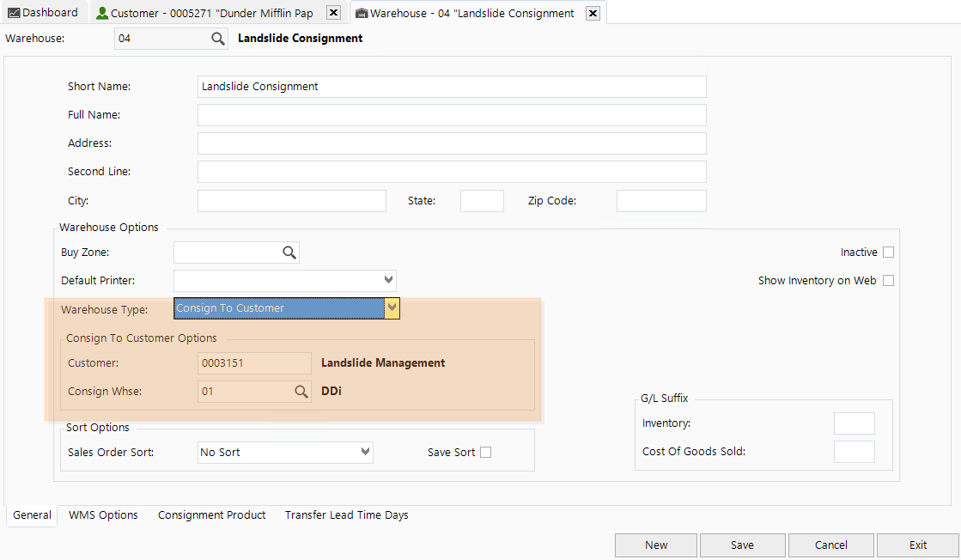Toggle Show Inventory on Web
Screen dimensions: 961x560
[889, 280]
